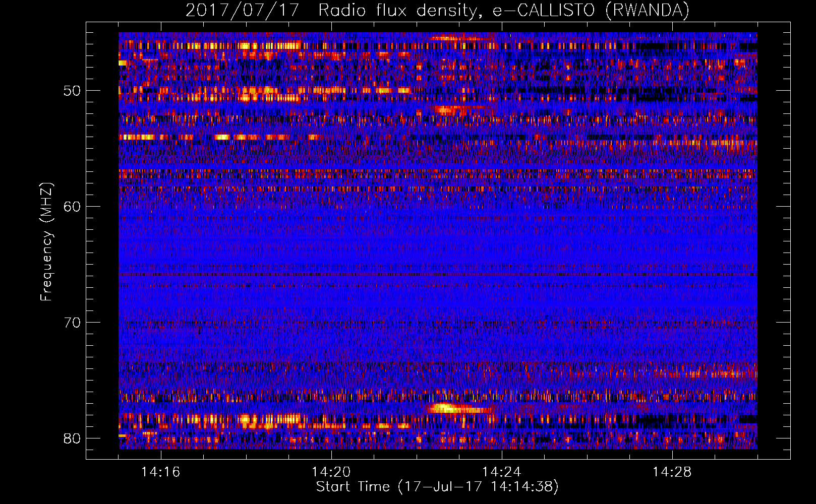Click the 'Start Time (17-Jul-17 14:14:38)' axis label
The width and height of the screenshot is (816, 504).
coord(437,487)
